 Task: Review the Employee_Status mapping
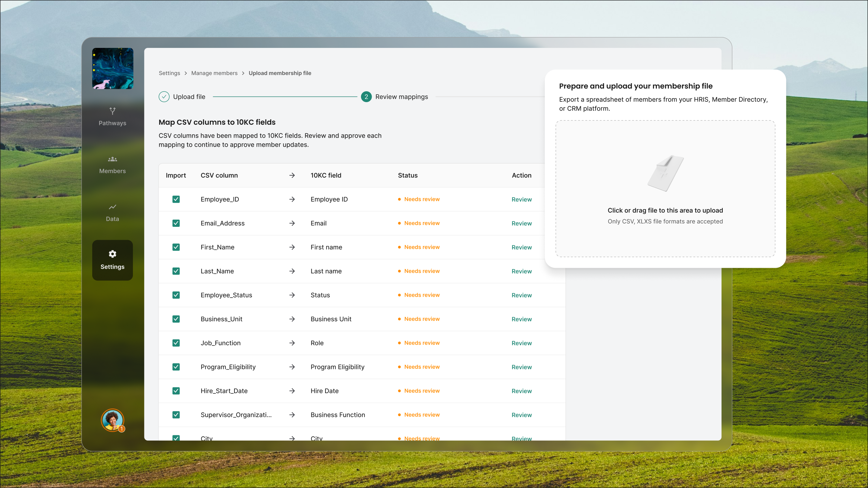coord(521,295)
